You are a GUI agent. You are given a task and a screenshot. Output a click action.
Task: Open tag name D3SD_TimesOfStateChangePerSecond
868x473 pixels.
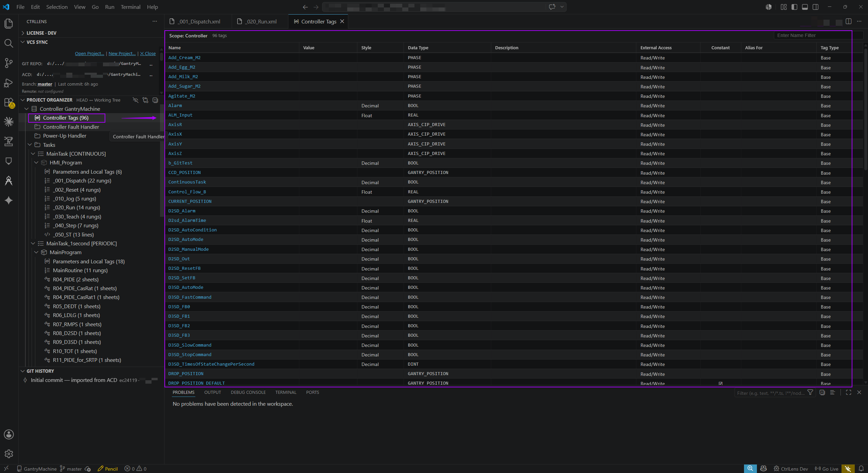tap(211, 364)
